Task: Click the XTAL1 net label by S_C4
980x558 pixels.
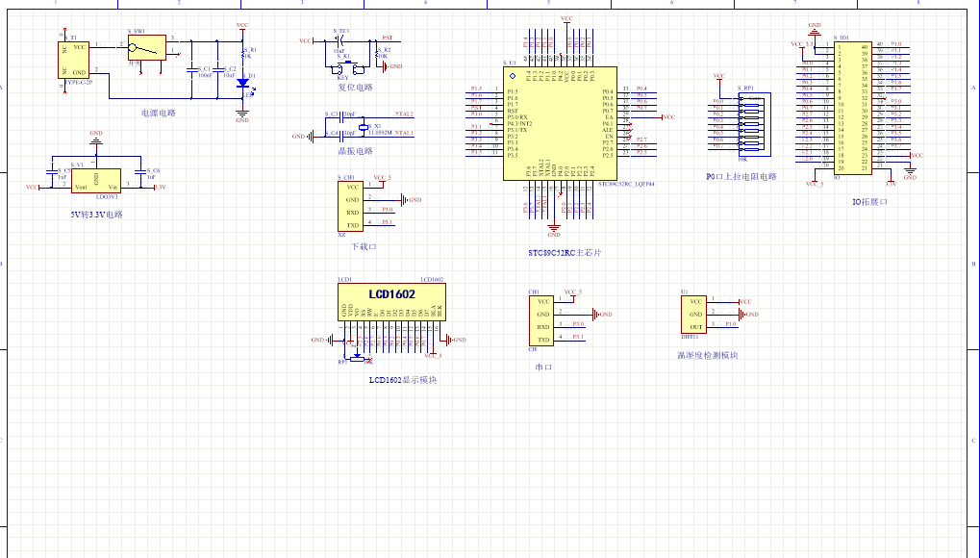Action: pos(404,133)
